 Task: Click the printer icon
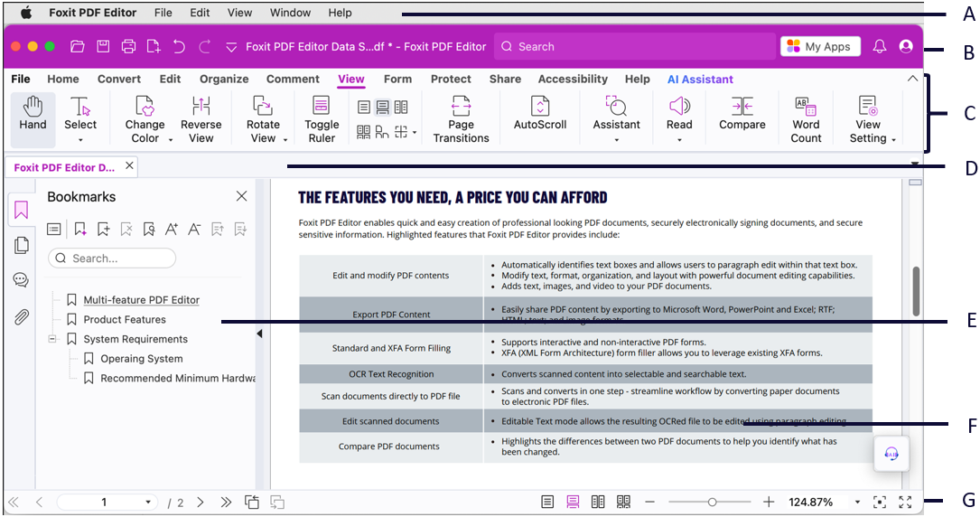point(129,46)
